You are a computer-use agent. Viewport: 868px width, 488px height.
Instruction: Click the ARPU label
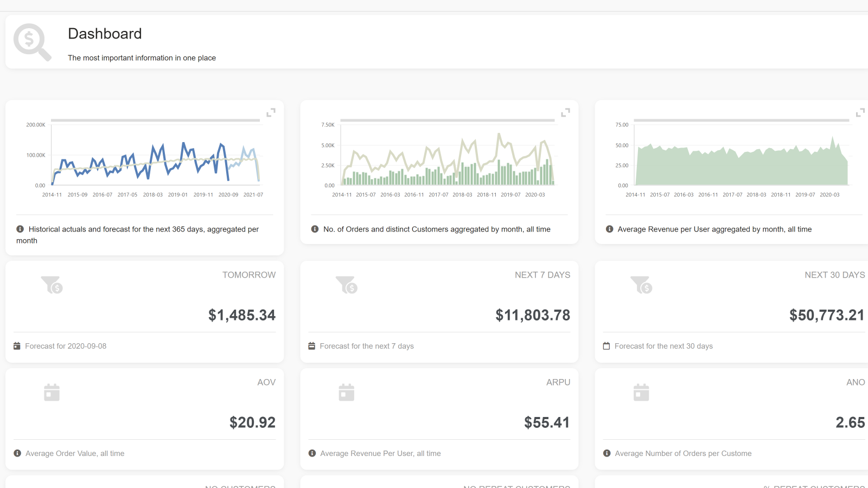[558, 382]
